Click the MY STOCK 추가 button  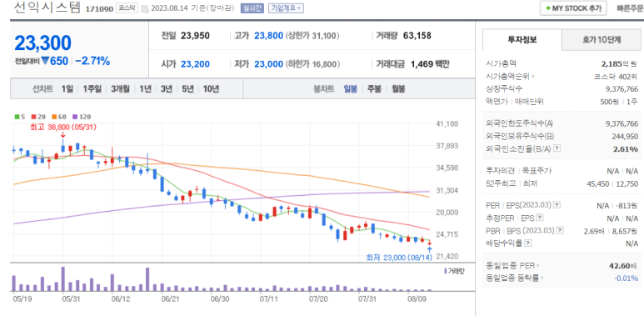click(573, 8)
